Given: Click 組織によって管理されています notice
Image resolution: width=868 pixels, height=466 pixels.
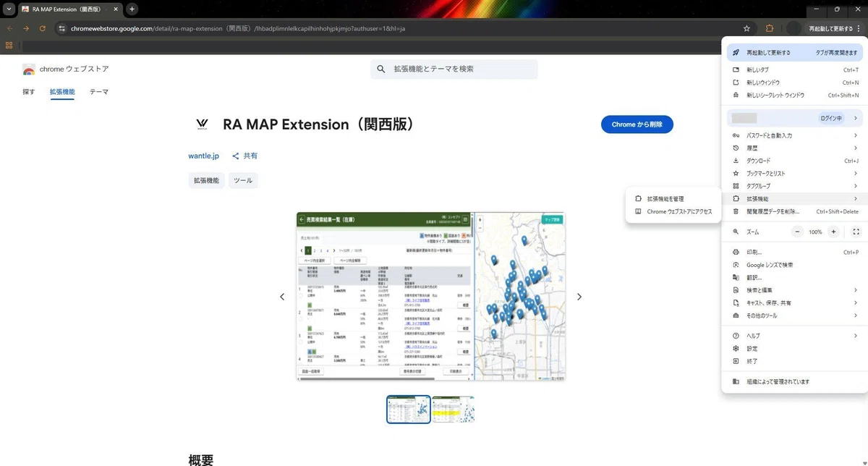Looking at the screenshot, I should coord(795,381).
